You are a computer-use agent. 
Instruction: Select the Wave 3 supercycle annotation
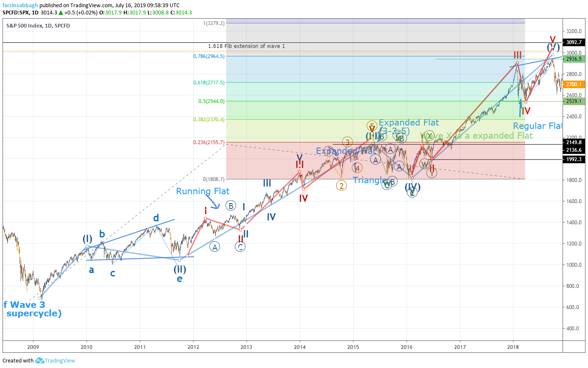point(32,309)
